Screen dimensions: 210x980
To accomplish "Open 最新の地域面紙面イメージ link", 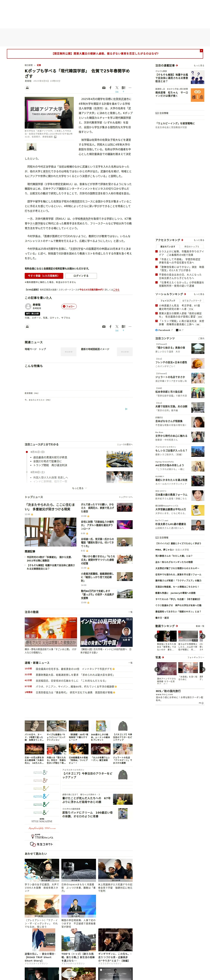I will [95, 349].
